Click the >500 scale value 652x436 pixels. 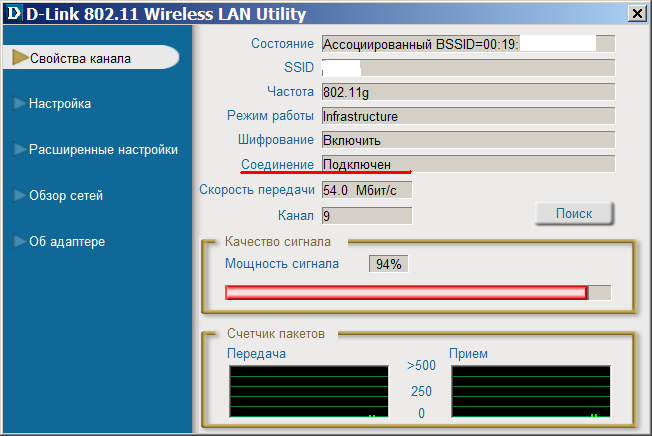click(421, 365)
